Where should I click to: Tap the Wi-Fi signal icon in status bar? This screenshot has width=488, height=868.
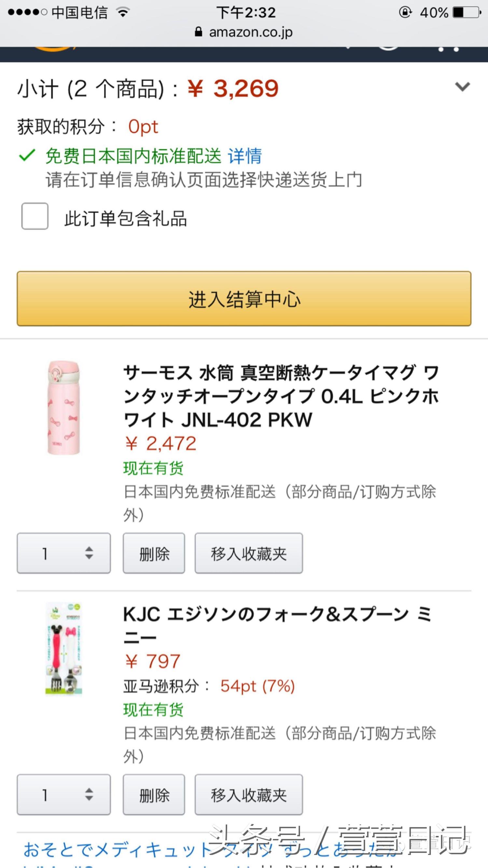coord(123,12)
